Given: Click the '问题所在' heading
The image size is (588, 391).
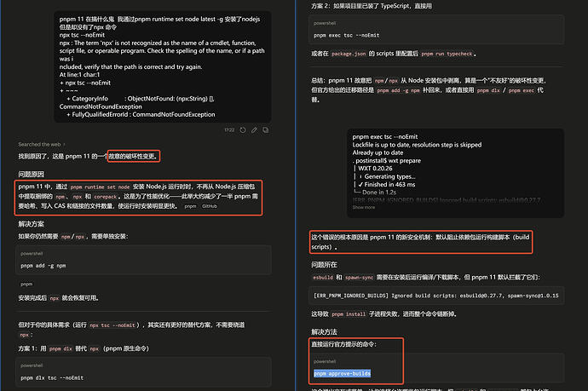Looking at the screenshot, I should coord(324,265).
